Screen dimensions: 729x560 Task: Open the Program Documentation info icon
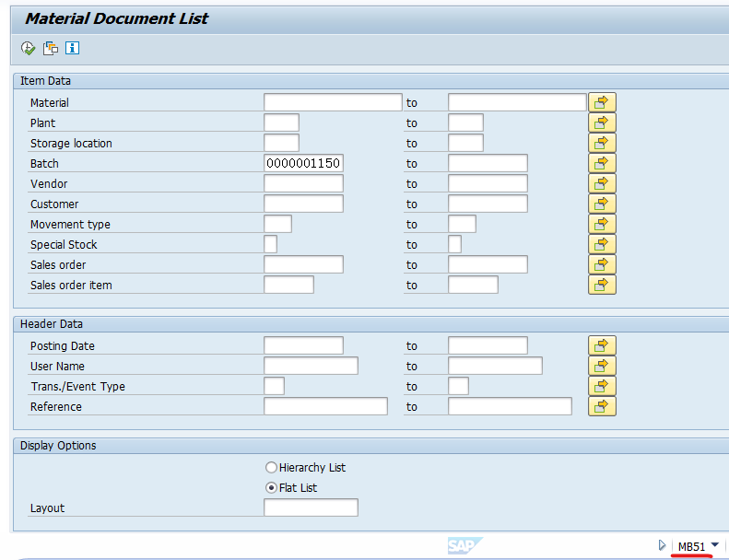click(x=72, y=48)
